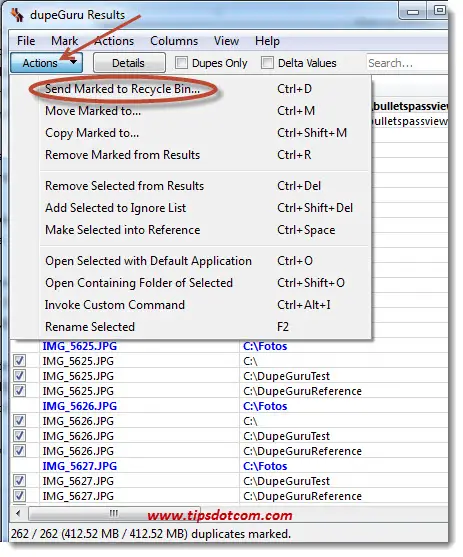
Task: Click horizontal scrollbar left arrow
Action: tap(18, 513)
